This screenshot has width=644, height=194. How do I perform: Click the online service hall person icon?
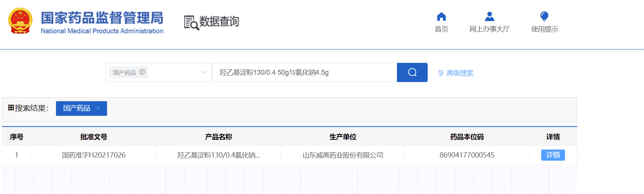[x=489, y=16]
